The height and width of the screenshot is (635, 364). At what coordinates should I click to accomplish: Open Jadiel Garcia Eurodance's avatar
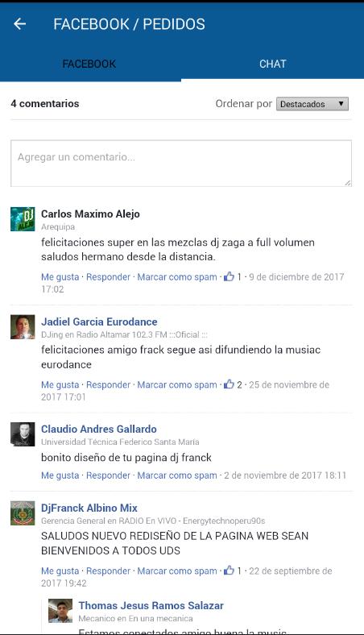[x=23, y=327]
